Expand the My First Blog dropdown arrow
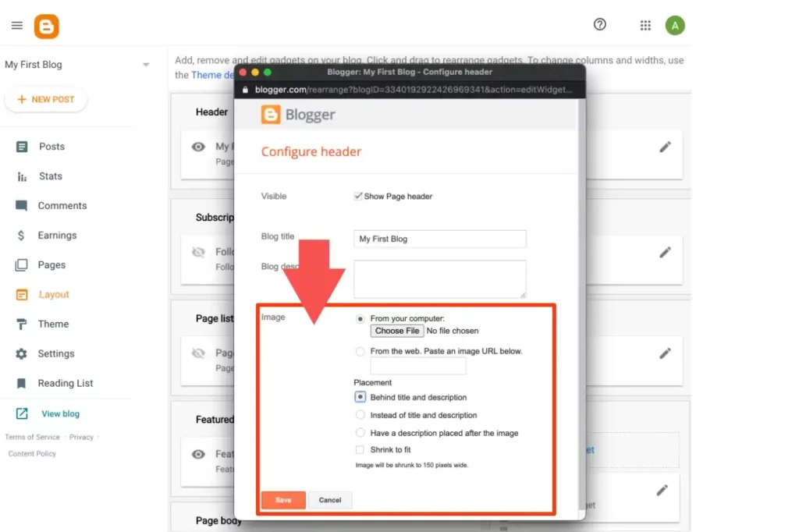 (146, 65)
